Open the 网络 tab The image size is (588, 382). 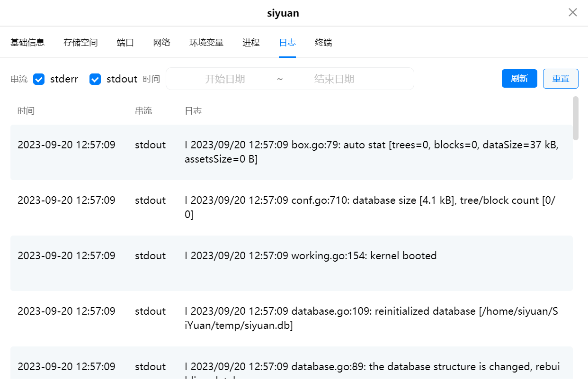[x=162, y=43]
